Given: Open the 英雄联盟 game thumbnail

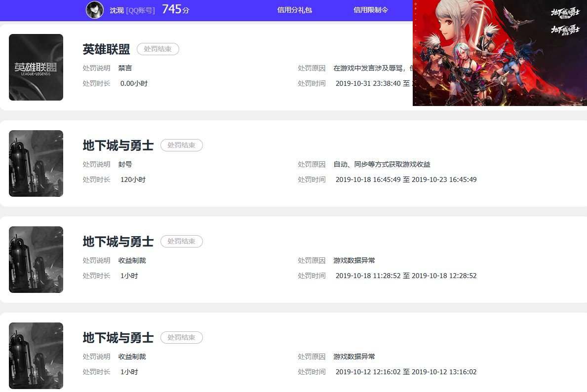Looking at the screenshot, I should (36, 68).
